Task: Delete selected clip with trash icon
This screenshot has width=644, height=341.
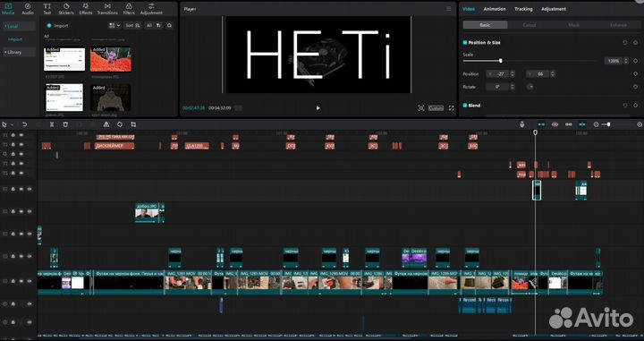Action: coord(65,124)
